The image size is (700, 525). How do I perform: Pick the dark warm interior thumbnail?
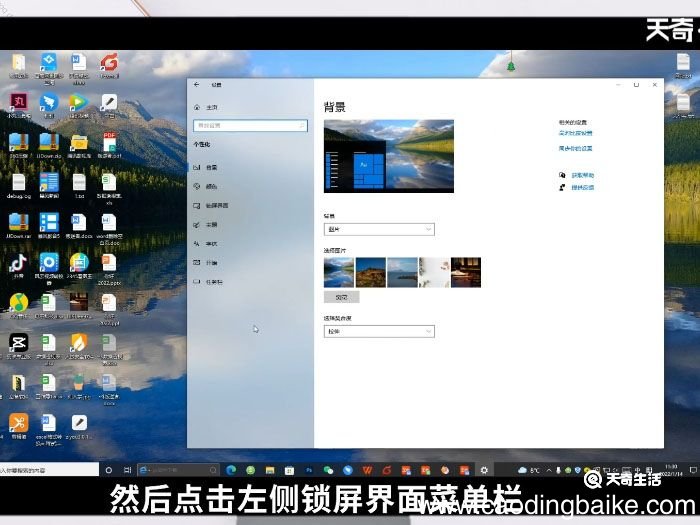[x=466, y=272]
